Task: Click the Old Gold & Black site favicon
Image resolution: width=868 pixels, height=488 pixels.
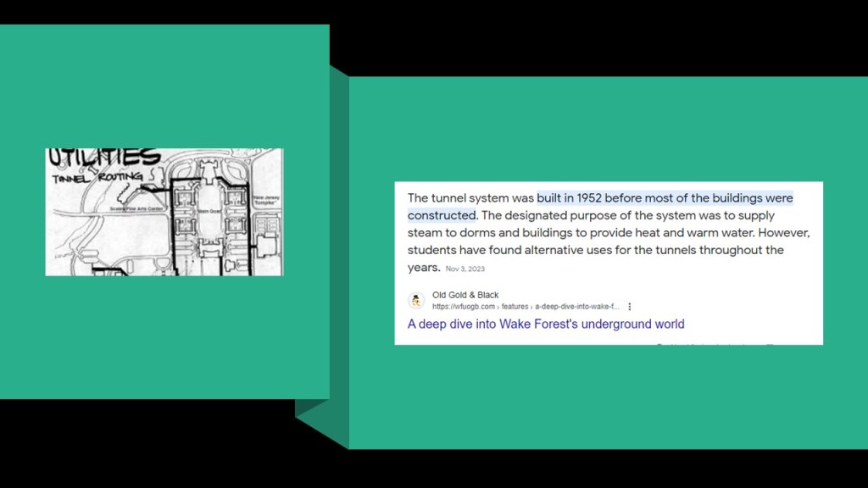Action: pyautogui.click(x=416, y=301)
